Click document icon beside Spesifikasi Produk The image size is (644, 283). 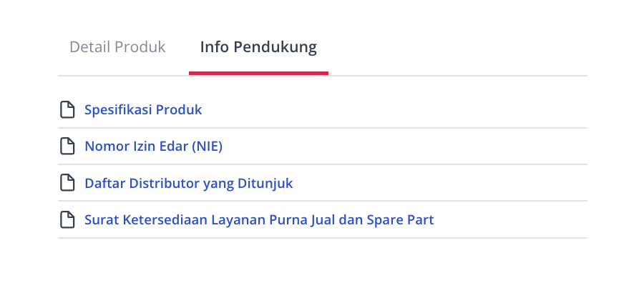67,110
